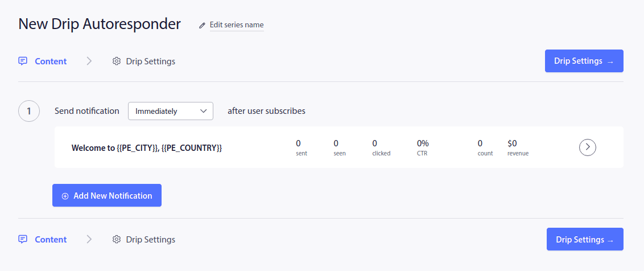
Task: Click the bottom breadcrumb separator chevron
Action: tap(89, 239)
